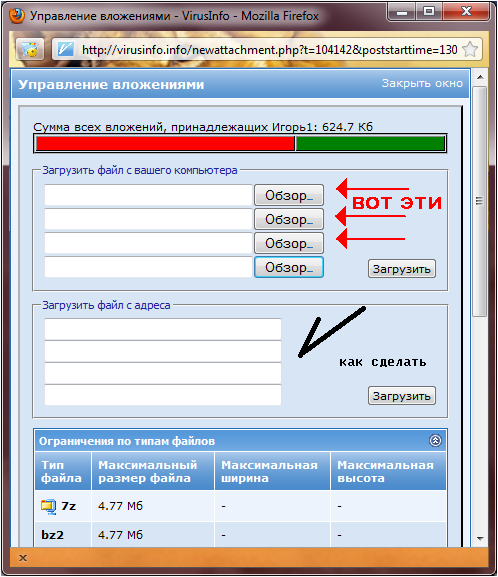The width and height of the screenshot is (498, 577).
Task: Click the 4.77 Мб size in bz2 row
Action: coord(120,535)
